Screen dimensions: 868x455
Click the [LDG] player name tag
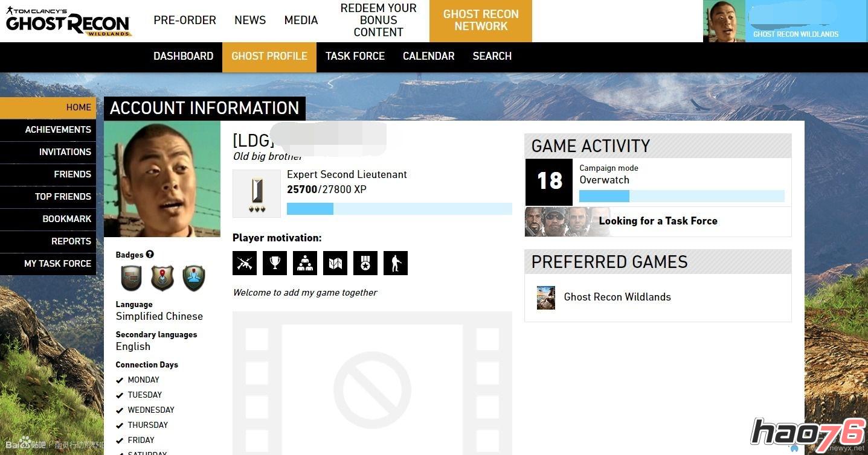(x=253, y=141)
